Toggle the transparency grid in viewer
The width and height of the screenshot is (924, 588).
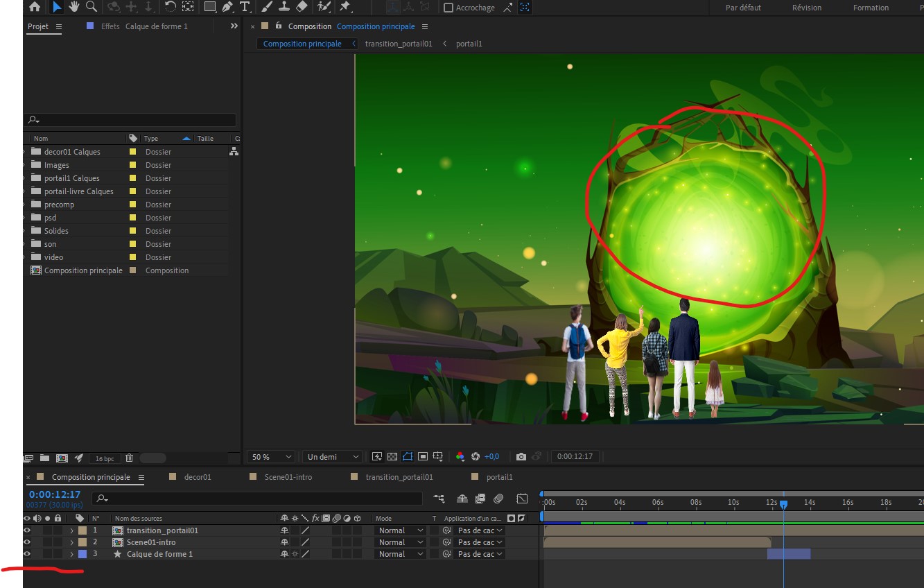click(392, 456)
